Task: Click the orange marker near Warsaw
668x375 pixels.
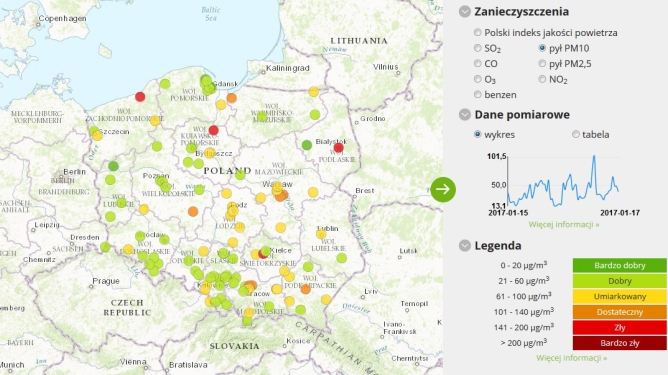Action: coord(282,196)
